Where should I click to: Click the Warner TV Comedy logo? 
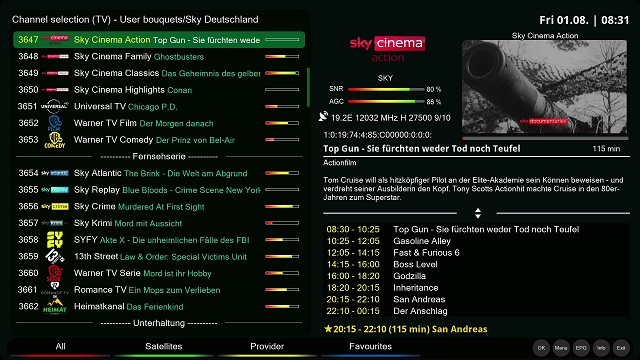click(x=55, y=140)
